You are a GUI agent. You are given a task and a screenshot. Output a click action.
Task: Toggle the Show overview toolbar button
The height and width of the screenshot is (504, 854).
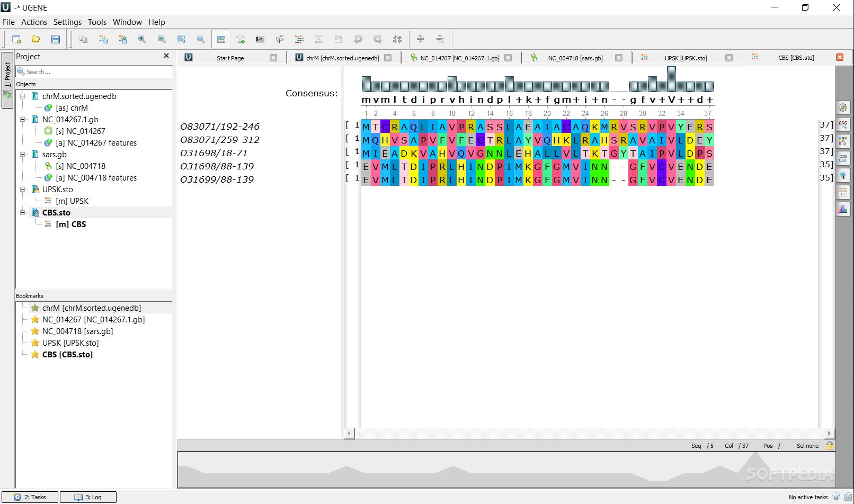click(221, 39)
